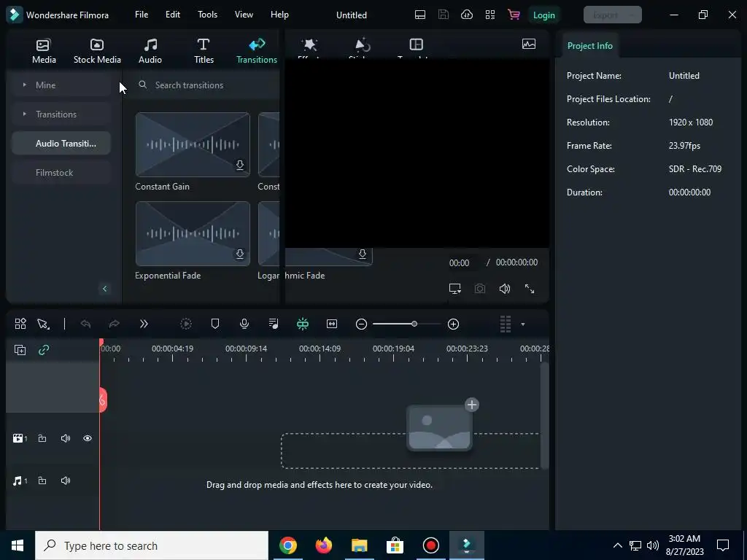Viewport: 747px width, 560px height.
Task: Collapse the left category sidebar
Action: click(x=105, y=289)
